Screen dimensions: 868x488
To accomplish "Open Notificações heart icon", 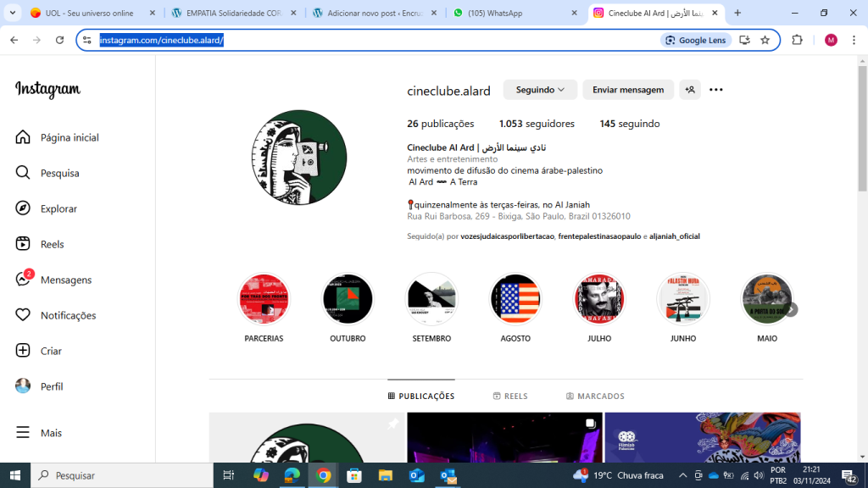I will pos(24,315).
